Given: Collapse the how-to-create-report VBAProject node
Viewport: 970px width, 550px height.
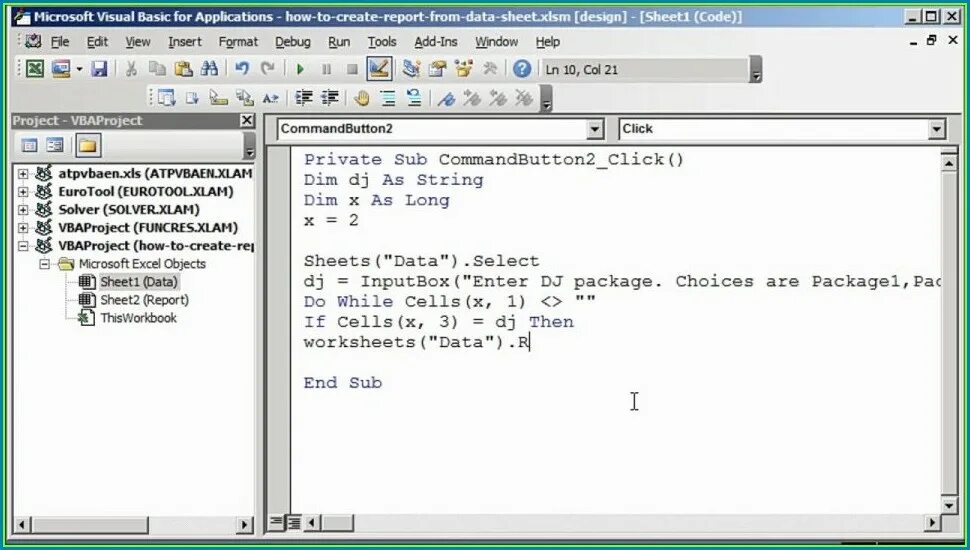Looking at the screenshot, I should pos(23,246).
